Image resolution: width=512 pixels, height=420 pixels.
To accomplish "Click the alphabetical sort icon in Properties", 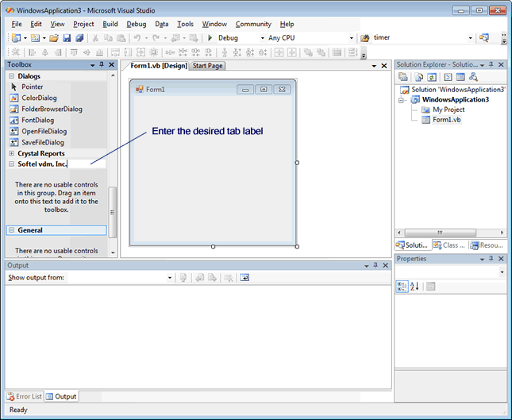I will (x=415, y=287).
